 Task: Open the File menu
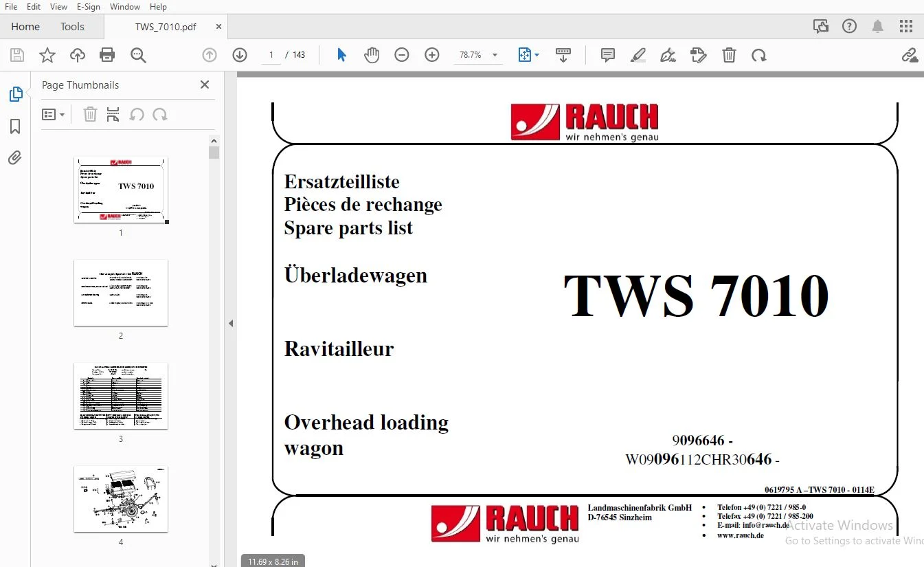tap(11, 7)
